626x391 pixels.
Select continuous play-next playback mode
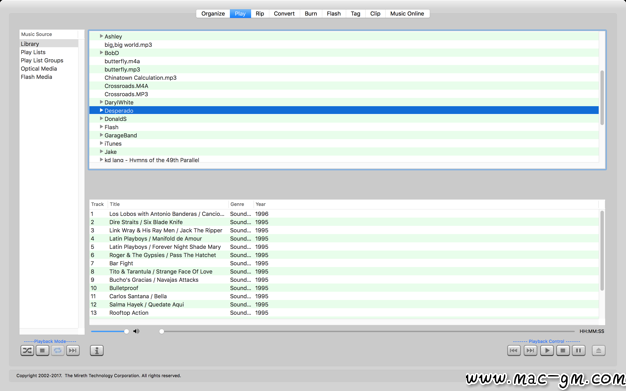[73, 351]
